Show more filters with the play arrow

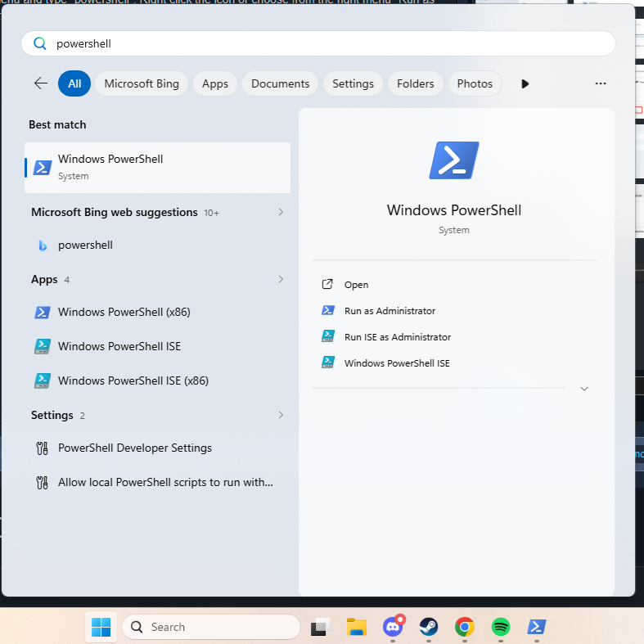(x=525, y=83)
